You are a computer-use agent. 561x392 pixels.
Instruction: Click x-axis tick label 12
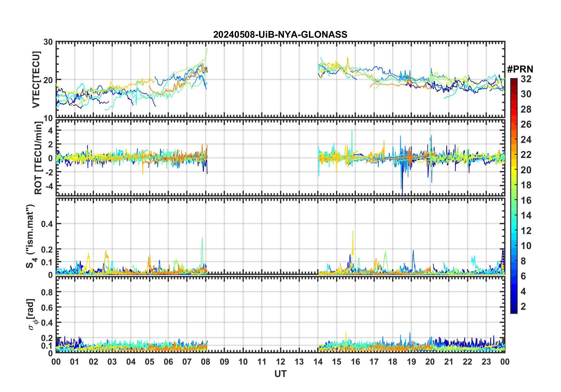click(280, 362)
